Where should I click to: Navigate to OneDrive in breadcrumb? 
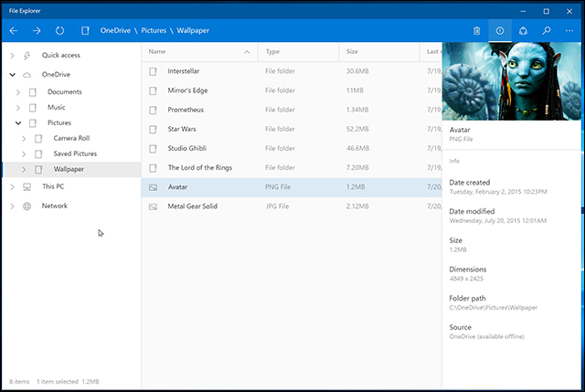pyautogui.click(x=115, y=30)
